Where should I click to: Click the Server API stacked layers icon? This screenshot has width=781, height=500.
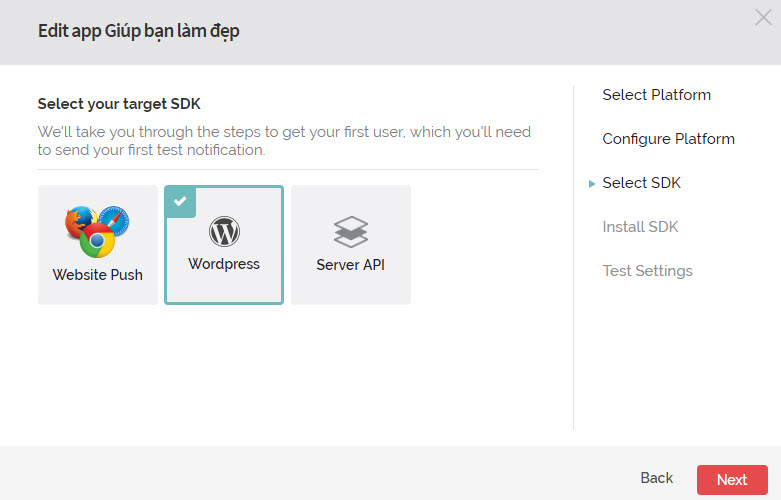(x=351, y=232)
